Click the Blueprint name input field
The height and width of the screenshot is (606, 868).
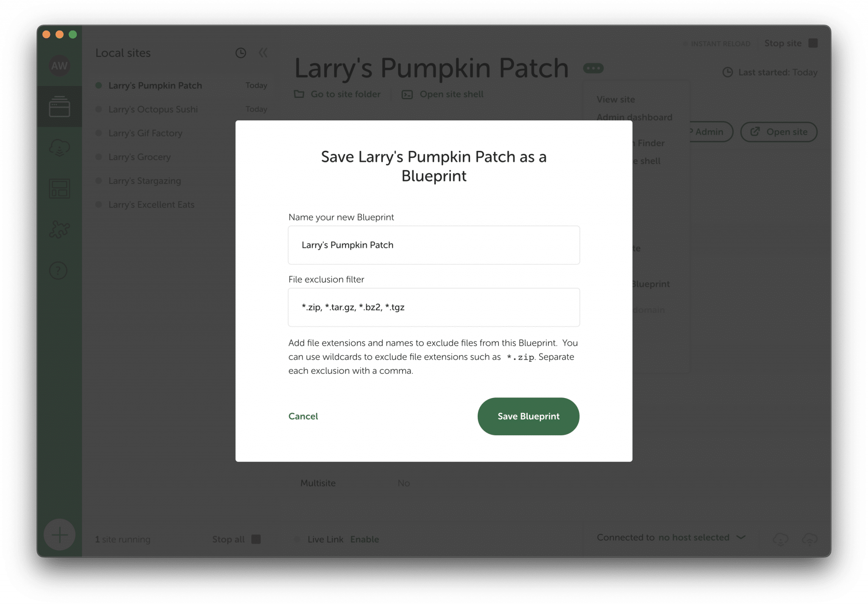coord(434,245)
